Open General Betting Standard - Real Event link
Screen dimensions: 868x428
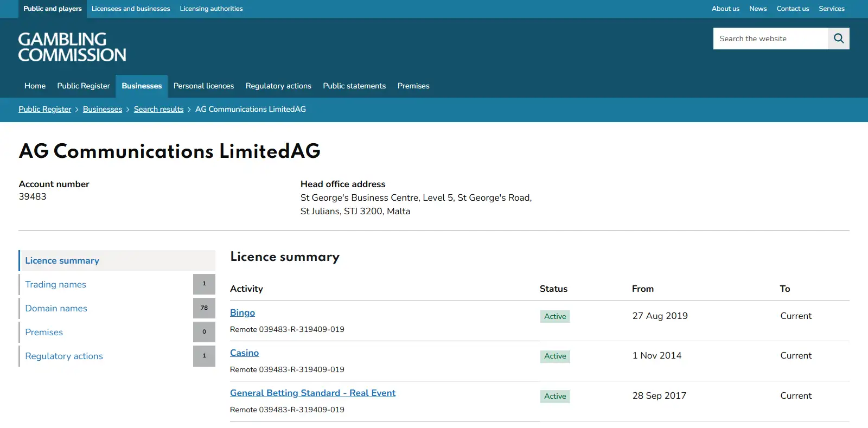312,393
